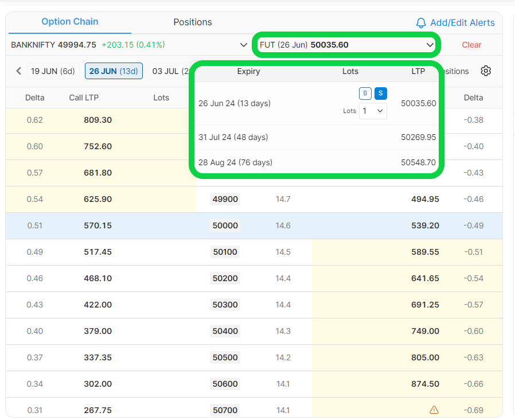The height and width of the screenshot is (420, 515).
Task: Click call LTP 379.00
Action: coord(97,331)
